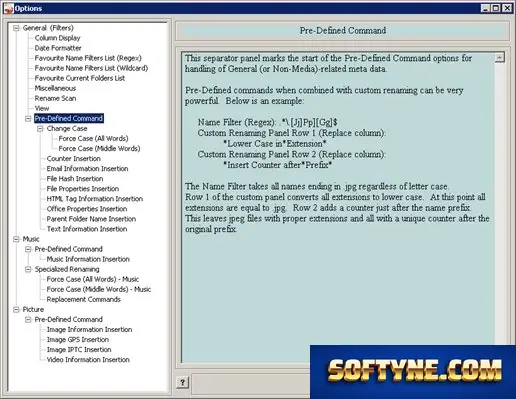Screen dimensions: 516x399
Task: Open the Date Formatter options
Action: pyautogui.click(x=58, y=48)
